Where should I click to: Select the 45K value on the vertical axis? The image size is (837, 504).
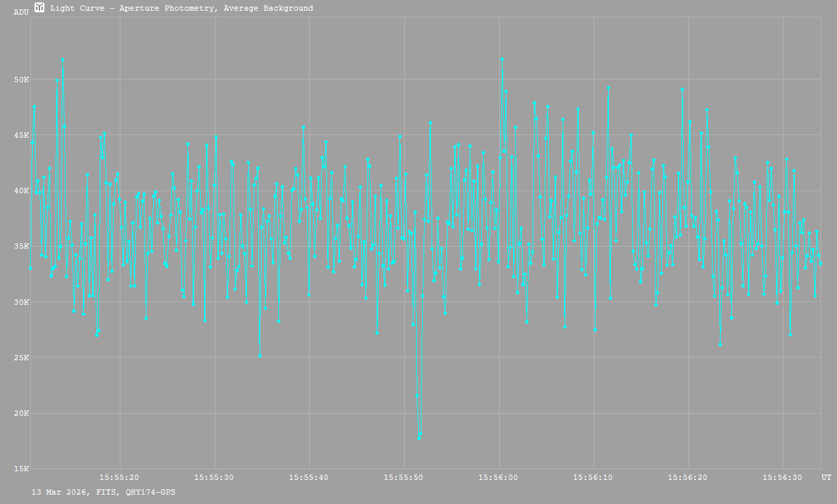point(21,135)
